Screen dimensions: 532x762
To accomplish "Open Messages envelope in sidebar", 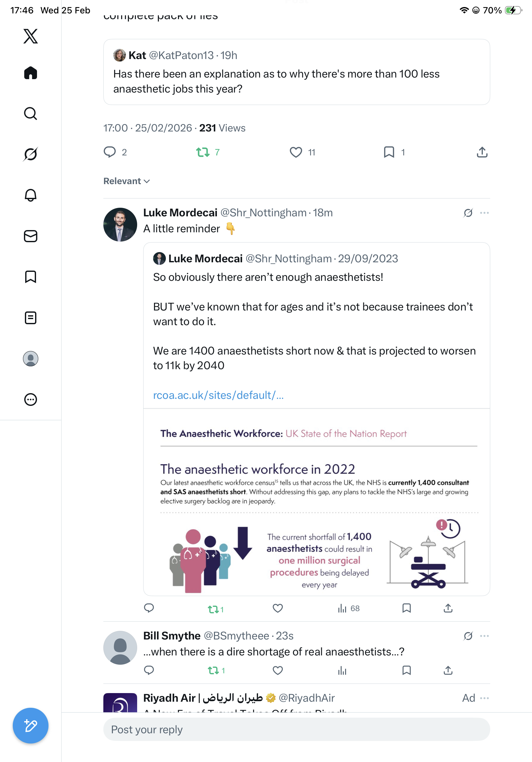I will coord(31,236).
